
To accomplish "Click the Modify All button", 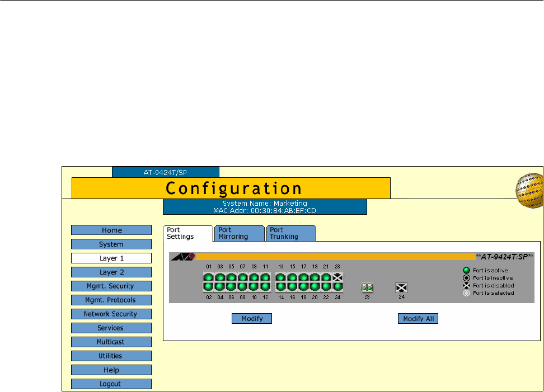I will [x=418, y=319].
